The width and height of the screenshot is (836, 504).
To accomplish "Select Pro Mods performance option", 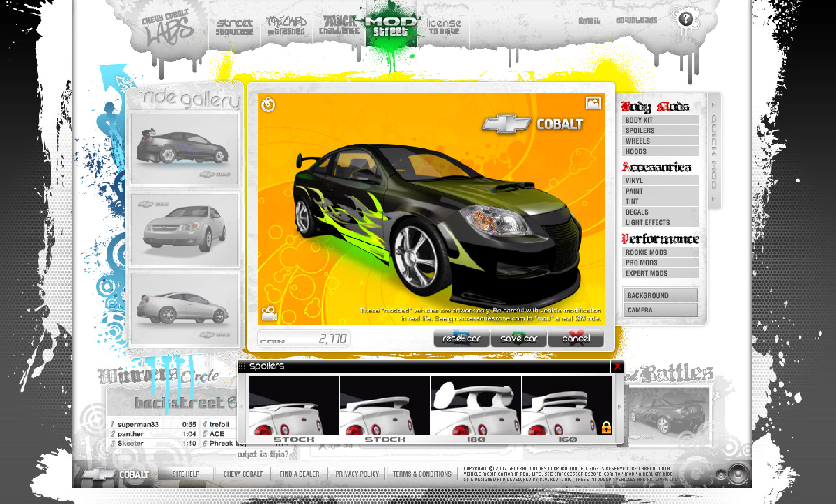I will click(x=661, y=263).
